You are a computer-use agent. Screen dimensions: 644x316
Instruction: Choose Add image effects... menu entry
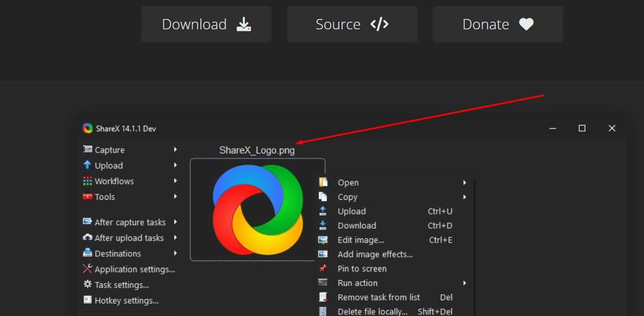click(x=394, y=254)
